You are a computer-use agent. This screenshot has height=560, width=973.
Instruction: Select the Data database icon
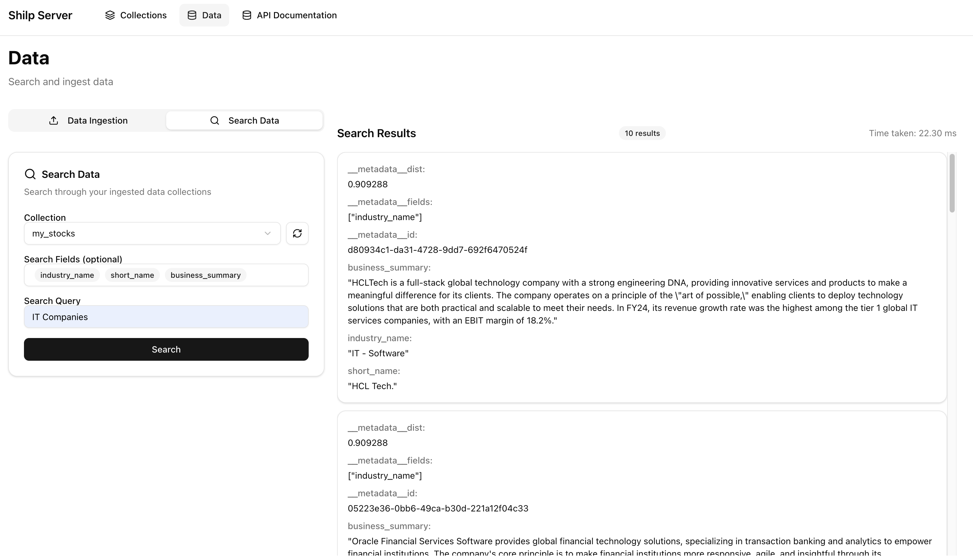click(x=191, y=15)
